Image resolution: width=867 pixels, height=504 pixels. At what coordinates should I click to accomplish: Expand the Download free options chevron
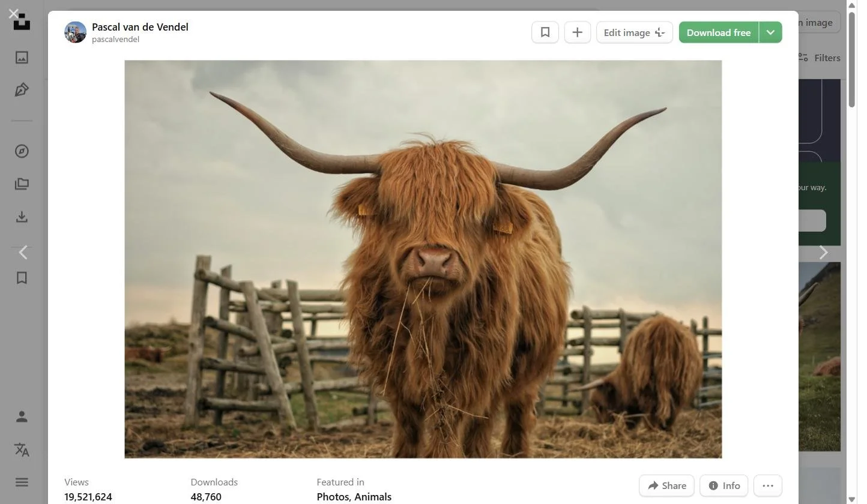pyautogui.click(x=770, y=32)
